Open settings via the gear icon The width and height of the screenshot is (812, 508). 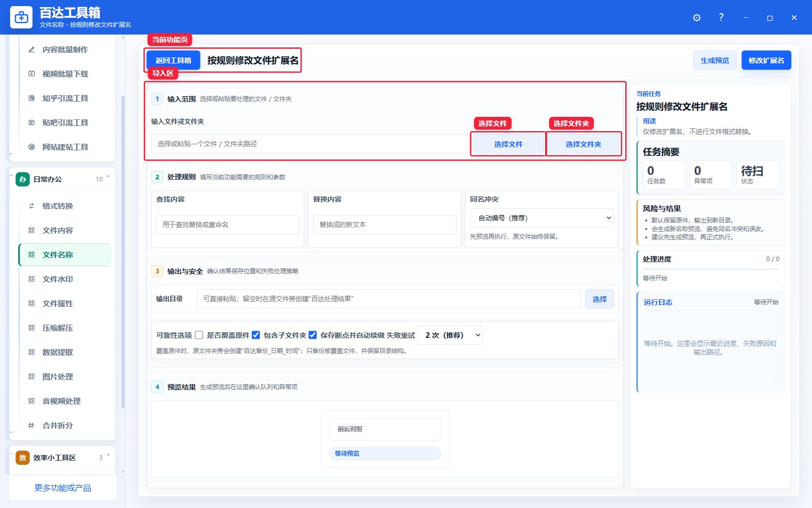click(x=697, y=18)
